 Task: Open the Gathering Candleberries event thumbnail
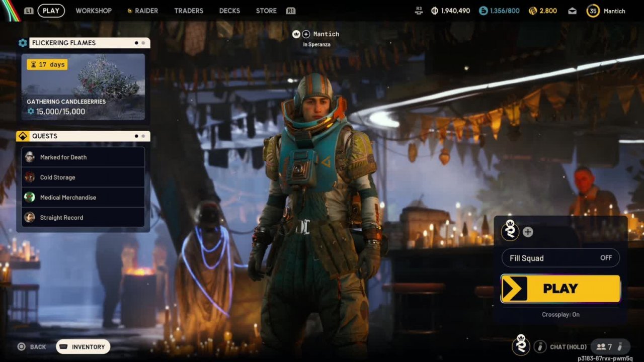point(83,87)
